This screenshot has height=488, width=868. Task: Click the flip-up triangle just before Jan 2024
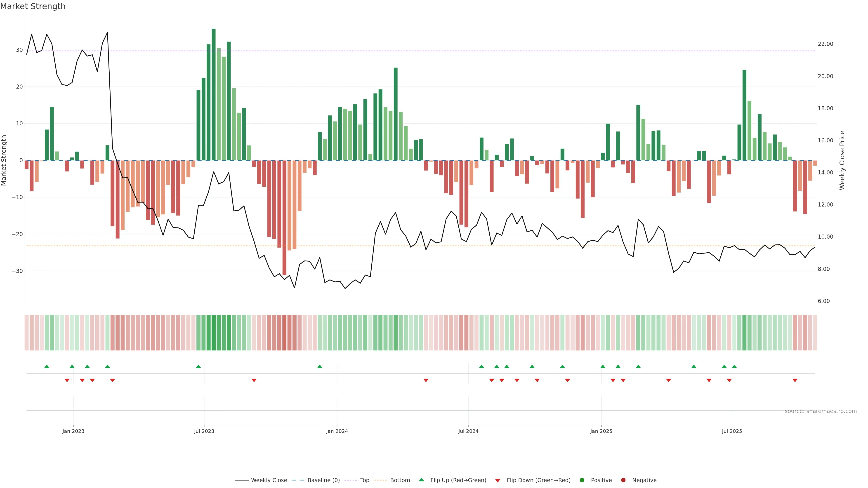coord(320,366)
